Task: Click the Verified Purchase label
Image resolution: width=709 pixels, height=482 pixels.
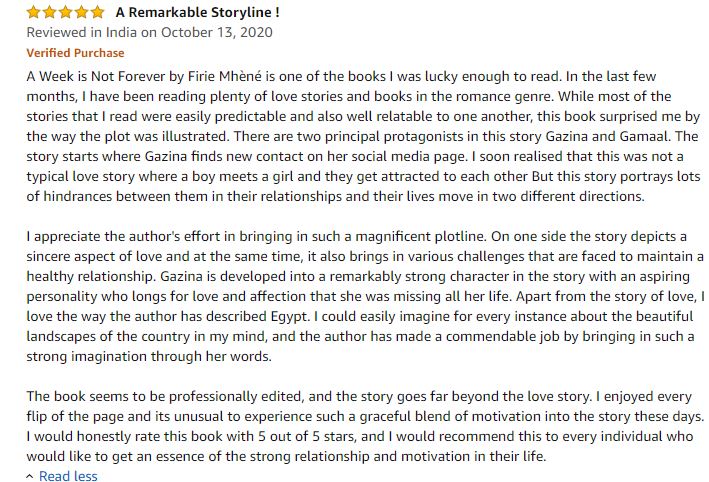Action: [x=75, y=53]
